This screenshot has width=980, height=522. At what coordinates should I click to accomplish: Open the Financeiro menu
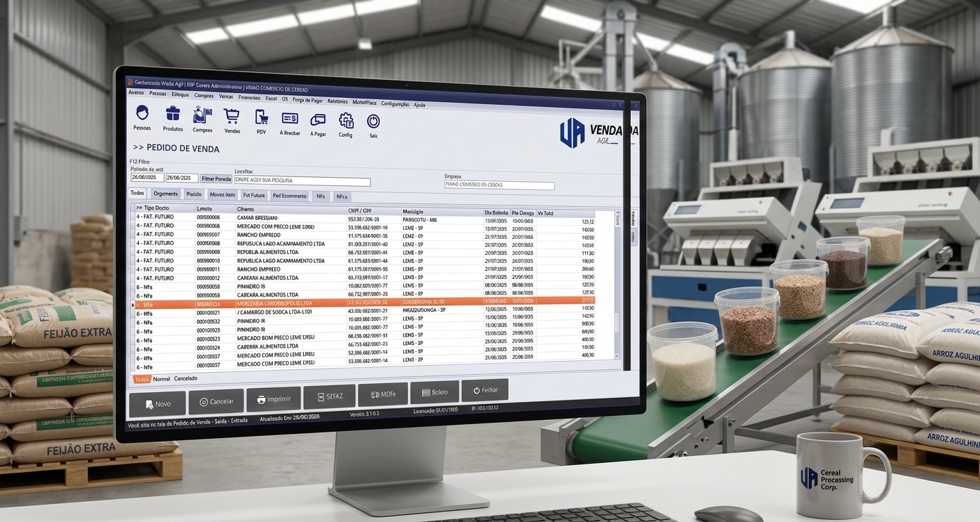[249, 97]
